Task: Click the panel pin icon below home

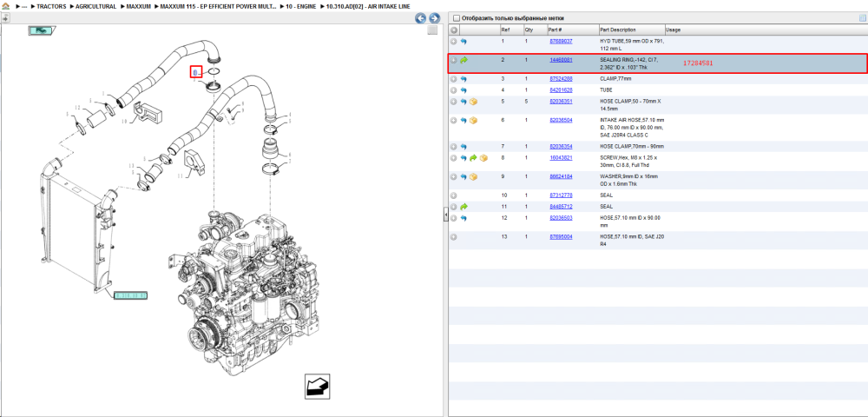Action: pos(5,17)
